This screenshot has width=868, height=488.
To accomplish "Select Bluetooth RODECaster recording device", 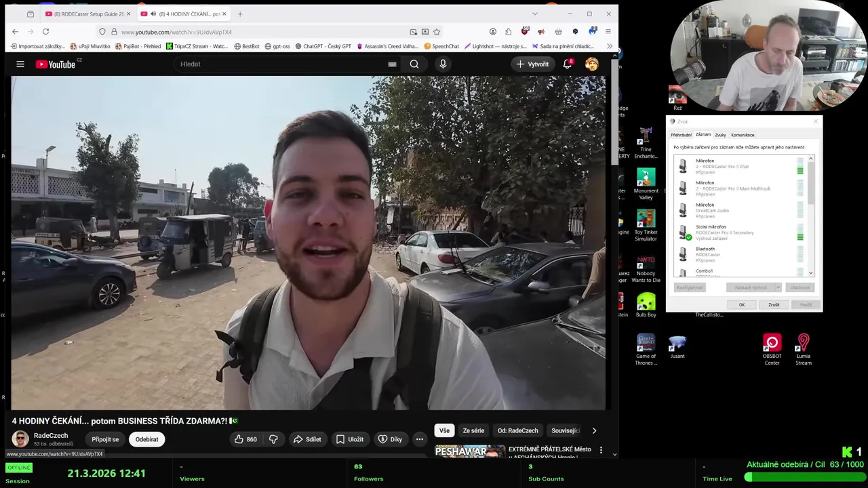I will [740, 254].
